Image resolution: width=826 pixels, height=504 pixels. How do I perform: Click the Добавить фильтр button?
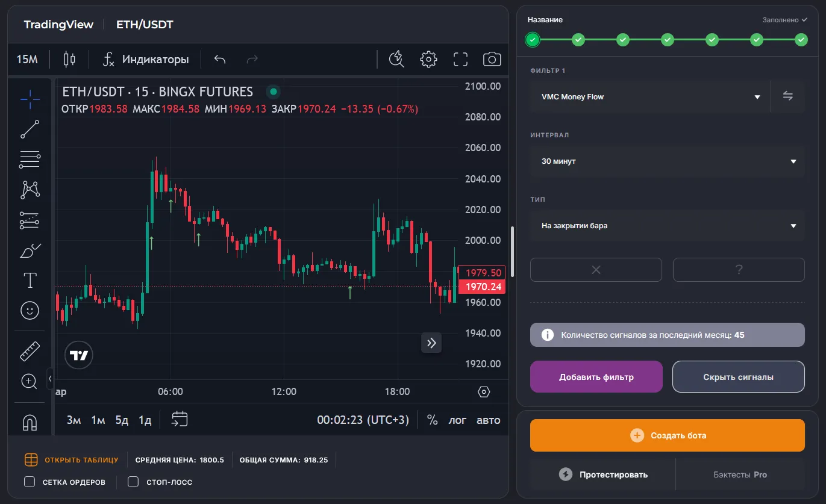pyautogui.click(x=596, y=377)
